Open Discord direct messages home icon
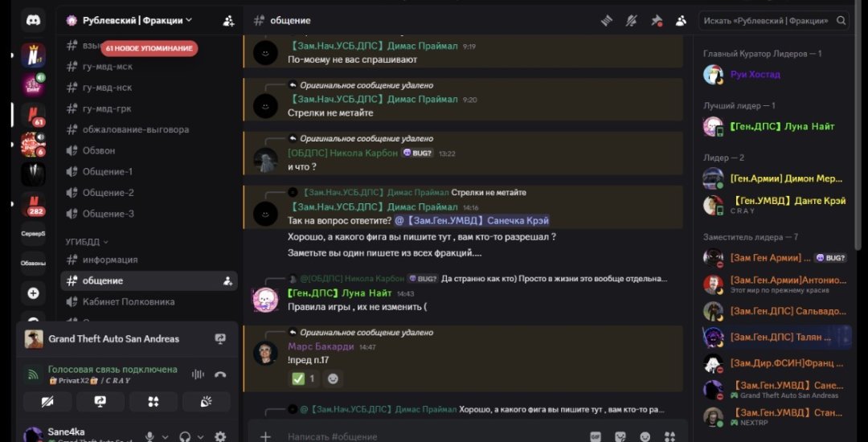Screen dimensions: 868x442 (33, 20)
